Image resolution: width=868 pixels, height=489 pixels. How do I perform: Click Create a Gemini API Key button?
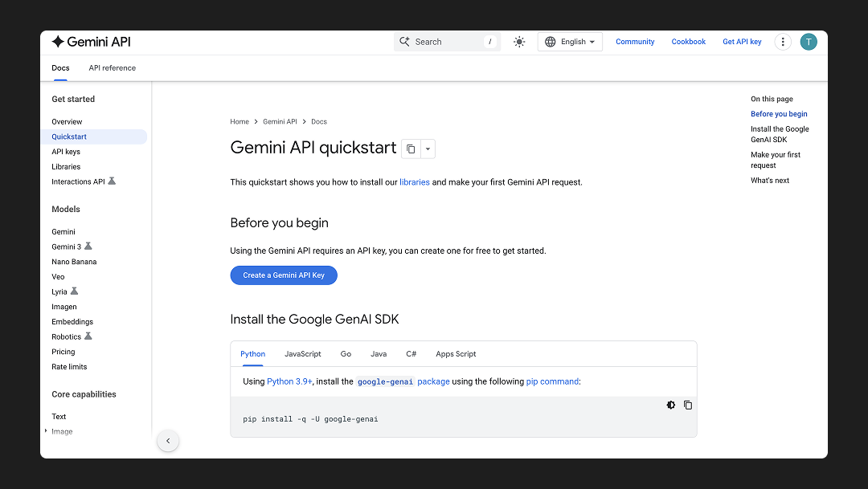click(284, 275)
